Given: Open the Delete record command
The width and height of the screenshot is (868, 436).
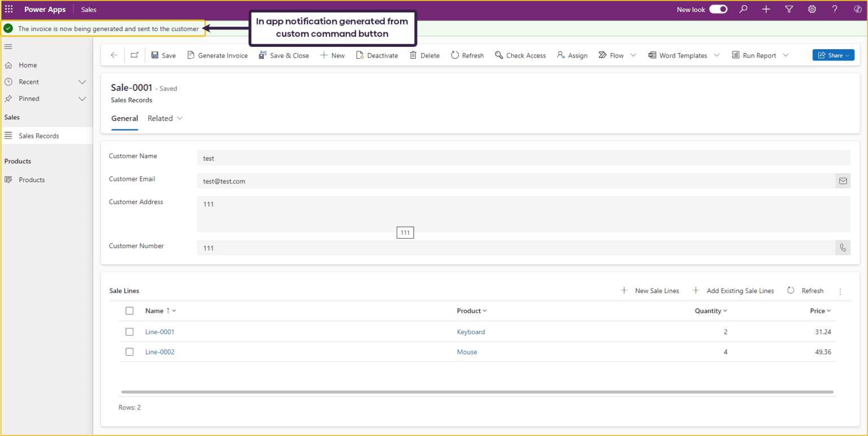Looking at the screenshot, I should point(424,55).
